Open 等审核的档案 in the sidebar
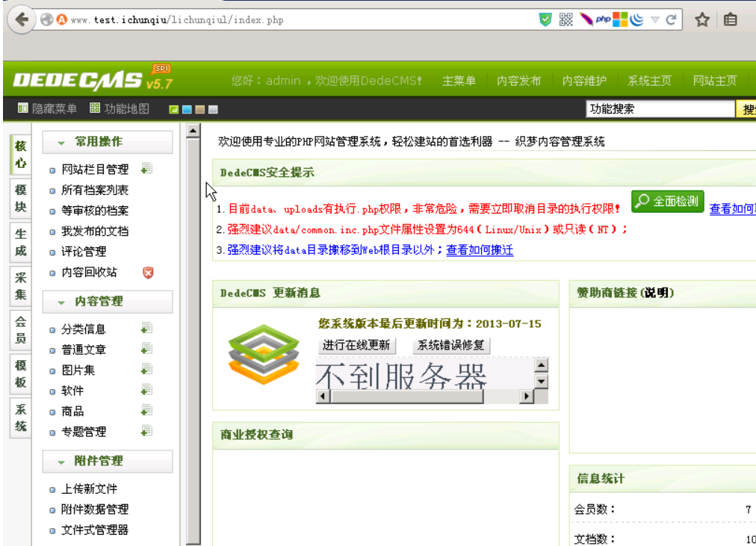Screen dimensions: 756x546 [95, 211]
